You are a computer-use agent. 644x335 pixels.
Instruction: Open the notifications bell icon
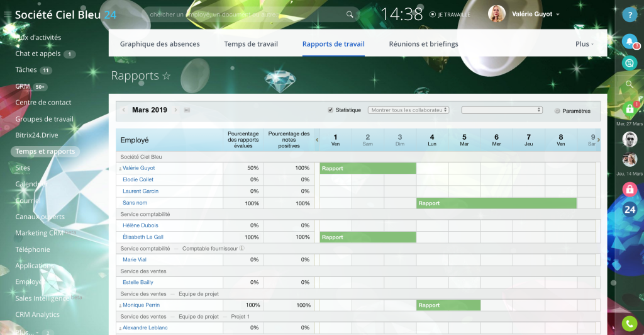pyautogui.click(x=629, y=41)
